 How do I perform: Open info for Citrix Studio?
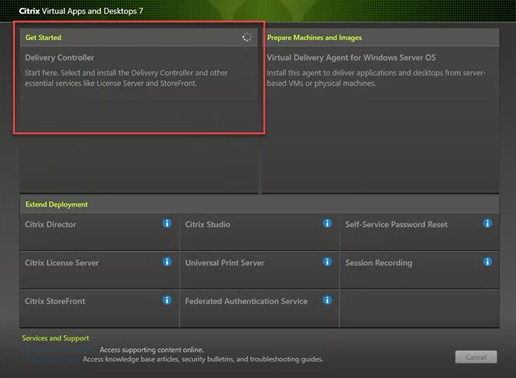327,223
